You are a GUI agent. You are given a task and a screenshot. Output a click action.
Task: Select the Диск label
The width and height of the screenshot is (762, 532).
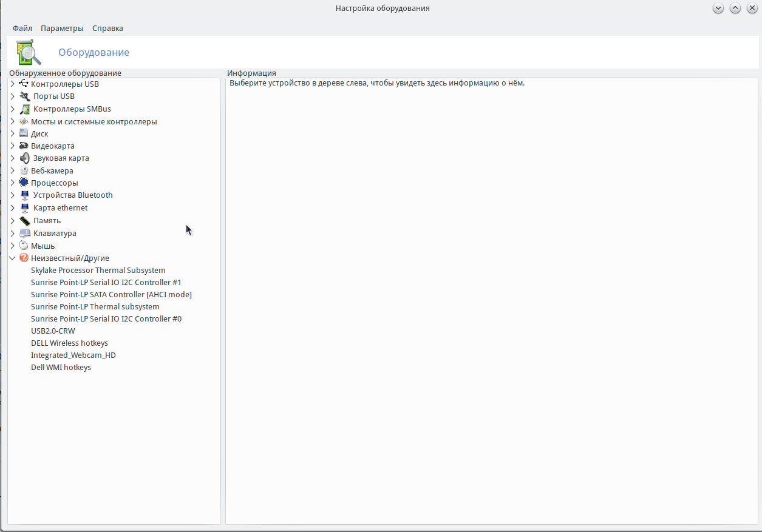pyautogui.click(x=39, y=133)
